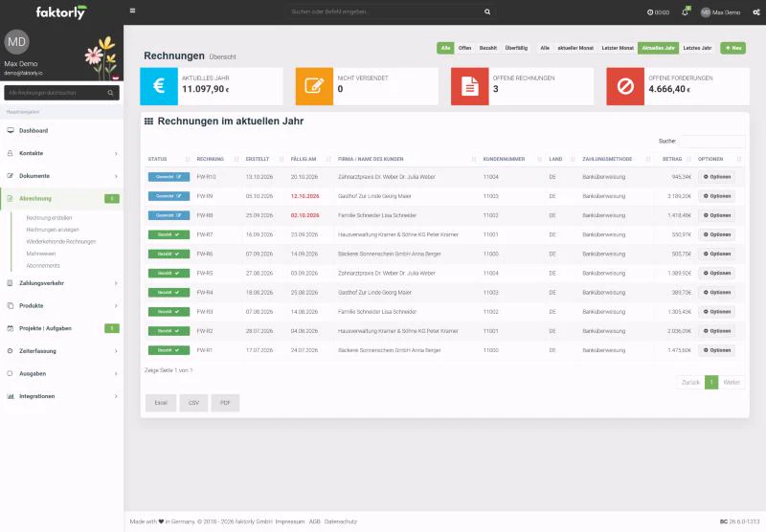This screenshot has height=532, width=766.
Task: Open the Datenschutz footer link
Action: click(x=341, y=521)
